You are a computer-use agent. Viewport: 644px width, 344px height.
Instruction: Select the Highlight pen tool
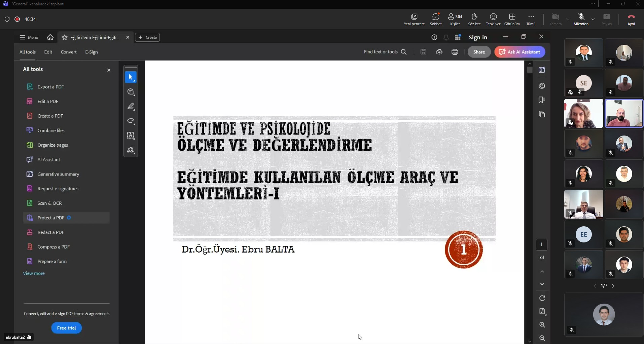point(131,106)
